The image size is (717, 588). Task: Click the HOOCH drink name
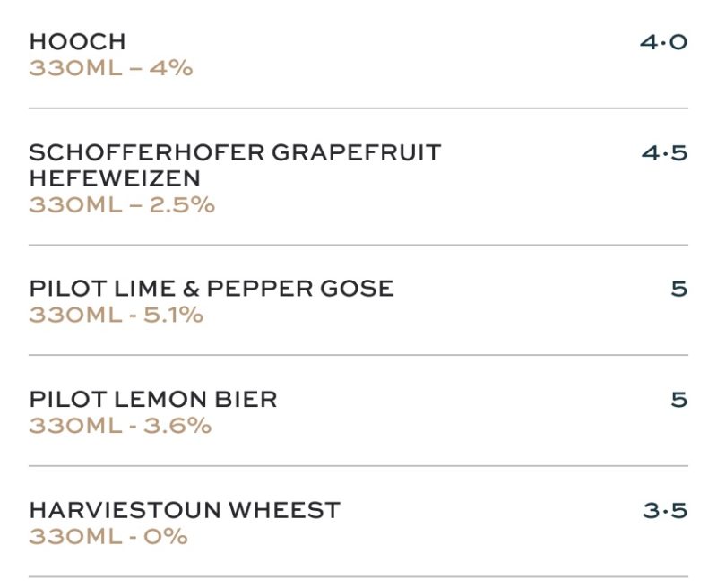pyautogui.click(x=77, y=41)
